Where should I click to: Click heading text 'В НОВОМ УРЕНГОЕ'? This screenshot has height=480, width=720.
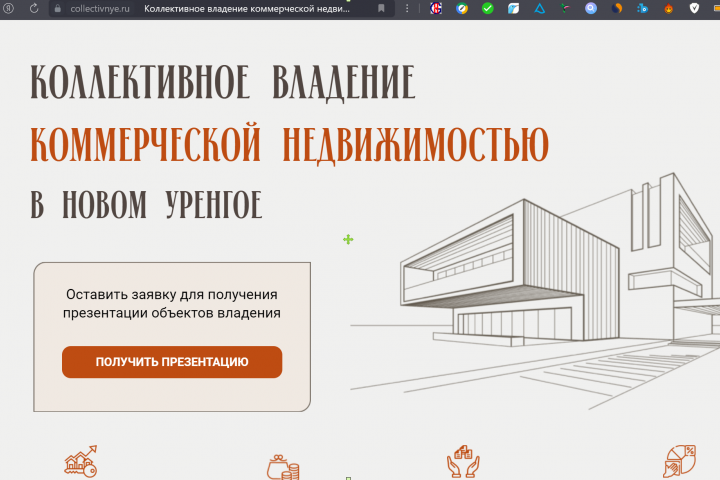146,204
